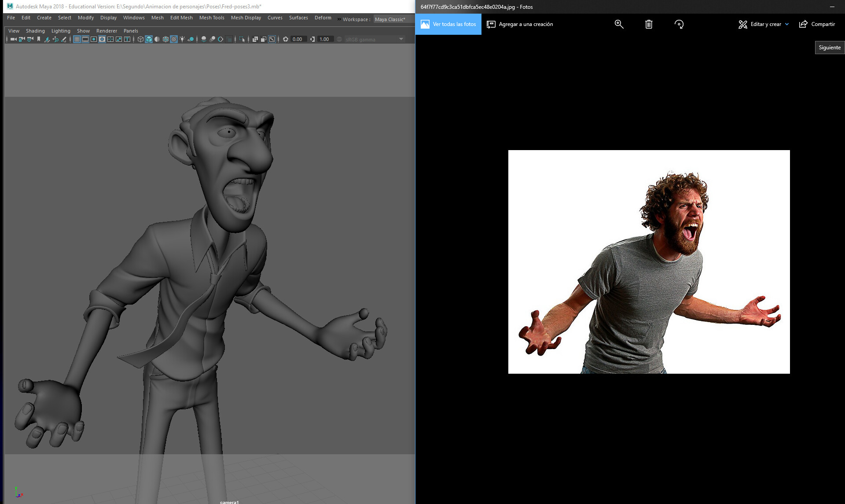Click the zoom magnifier in Fotos toolbar
The width and height of the screenshot is (845, 504).
(619, 24)
